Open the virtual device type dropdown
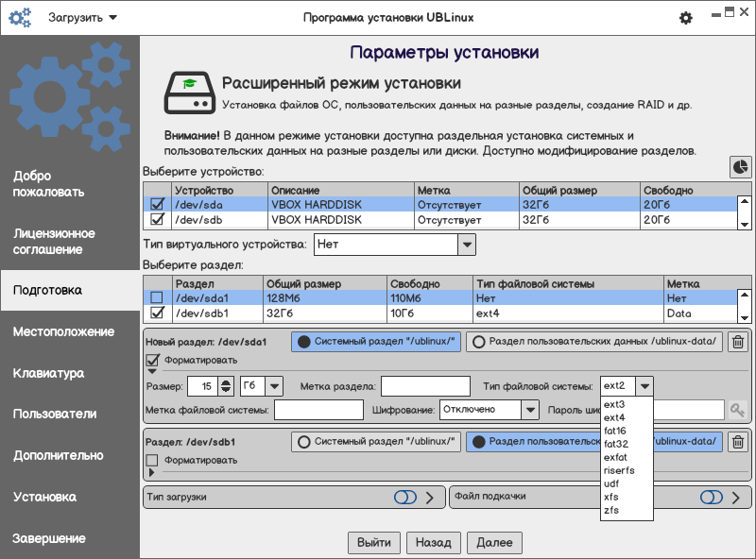The image size is (756, 559). [x=466, y=245]
